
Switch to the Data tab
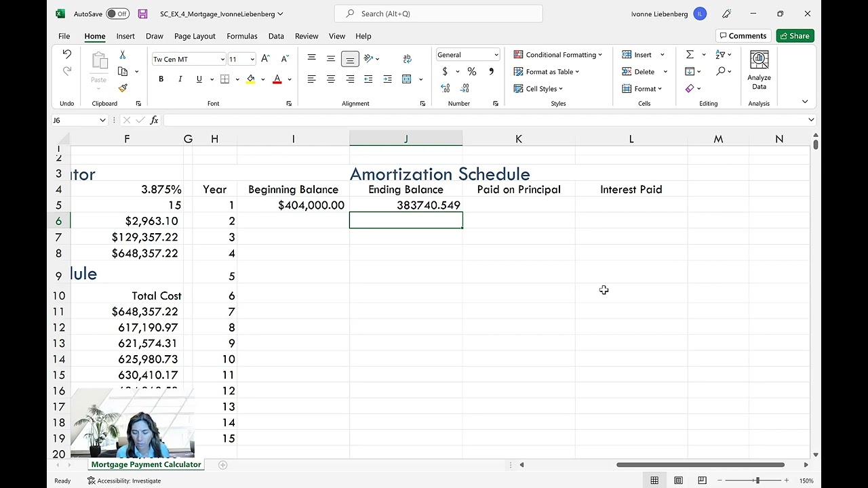[x=276, y=36]
